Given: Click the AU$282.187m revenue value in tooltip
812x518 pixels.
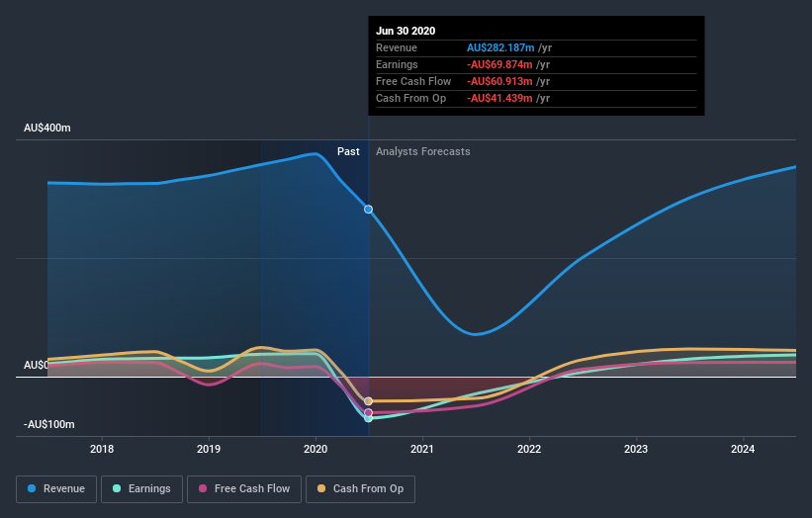Looking at the screenshot, I should point(500,47).
